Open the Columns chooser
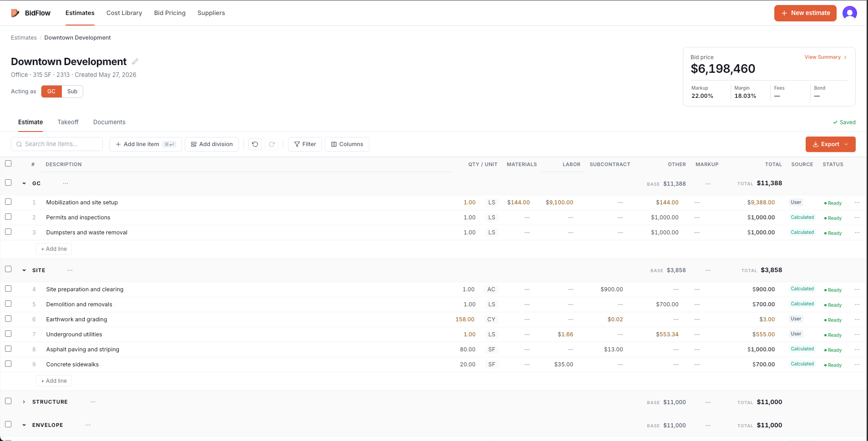This screenshot has width=868, height=441. coord(347,144)
